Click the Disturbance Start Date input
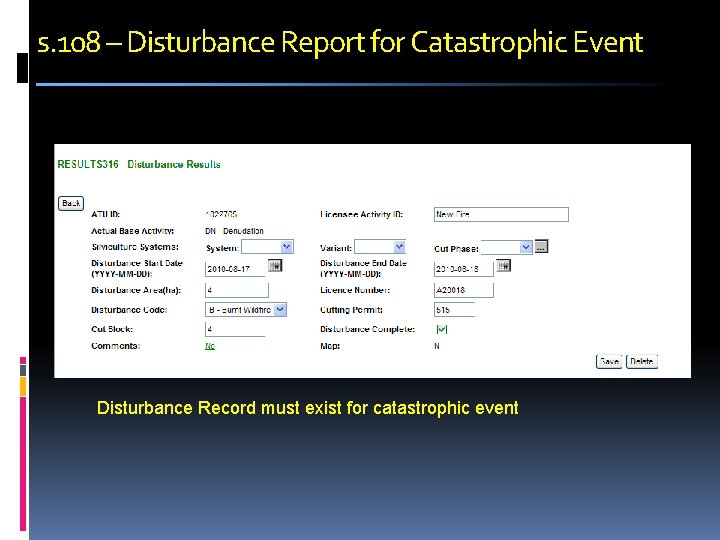 coord(235,269)
